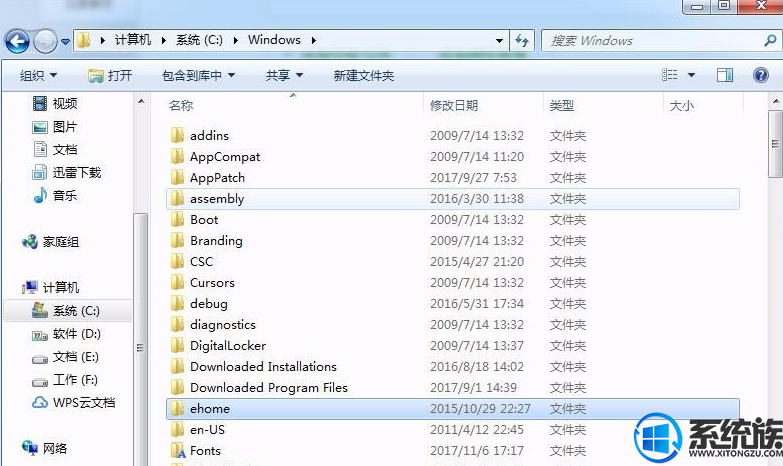The width and height of the screenshot is (783, 466).
Task: Click navigation pane scrollbar up arrow
Action: (141, 101)
